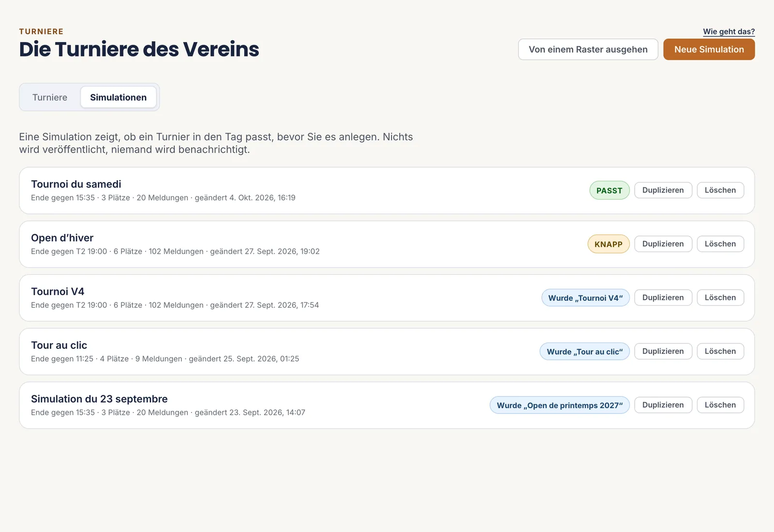Open the "Wurde „Open de printemps 2027“" badge
Viewport: 774px width, 532px height.
point(560,405)
